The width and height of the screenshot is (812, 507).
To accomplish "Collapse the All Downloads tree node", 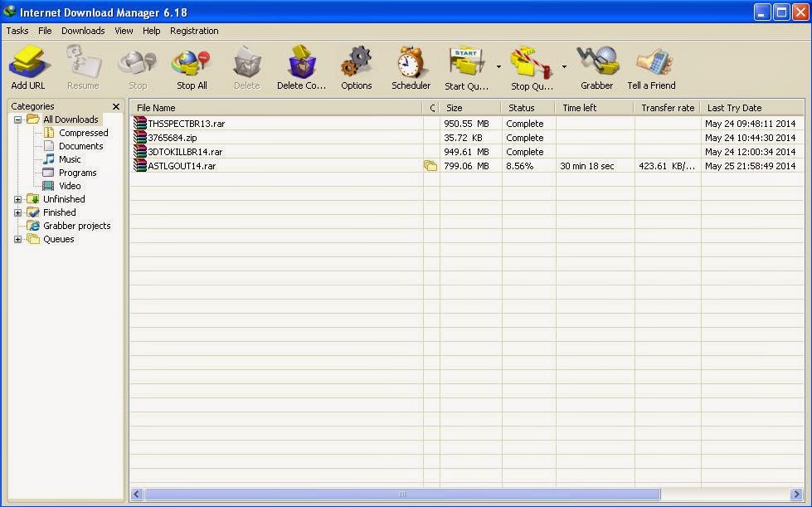I will (x=17, y=119).
